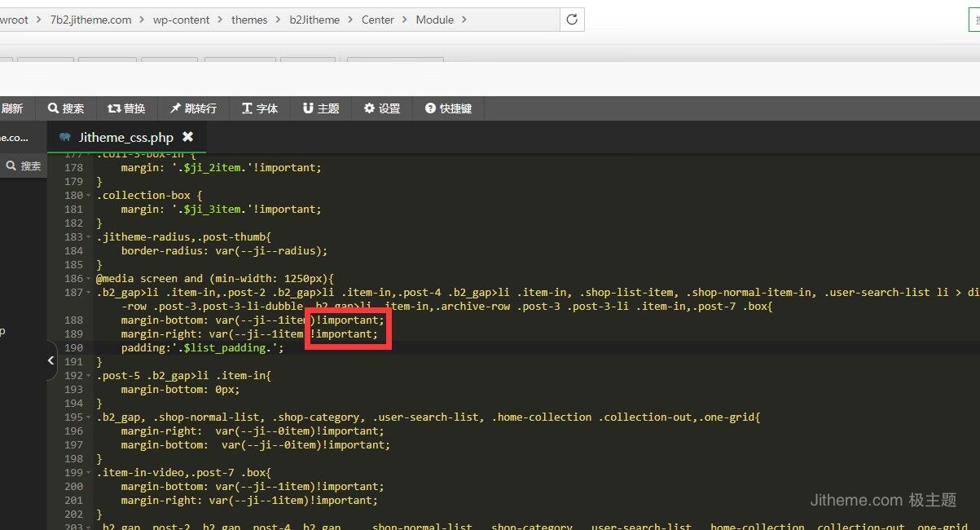Open the 主题 theme selector
Viewport: 980px width, 530px height.
click(x=321, y=108)
